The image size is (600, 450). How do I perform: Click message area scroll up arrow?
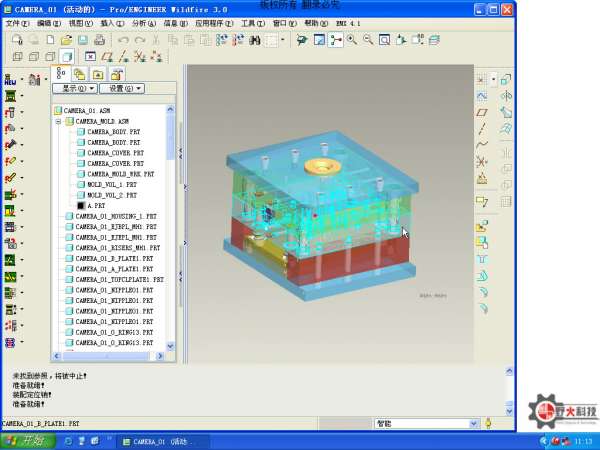coord(509,371)
